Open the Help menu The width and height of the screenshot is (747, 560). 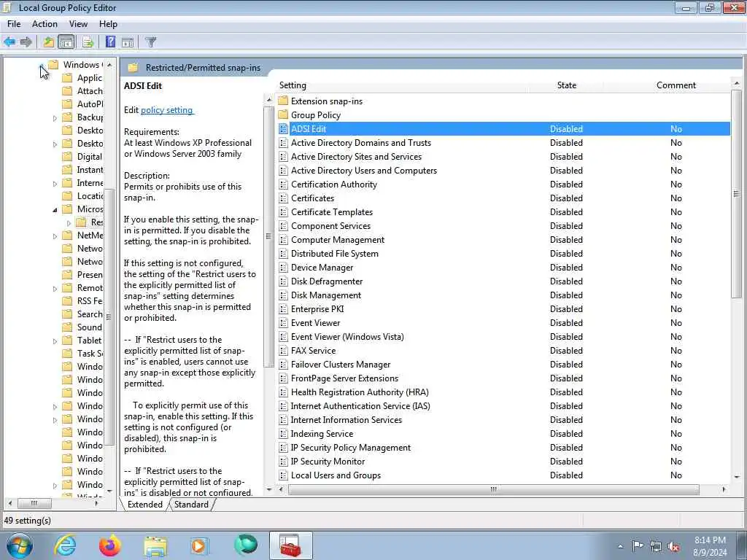click(x=108, y=24)
